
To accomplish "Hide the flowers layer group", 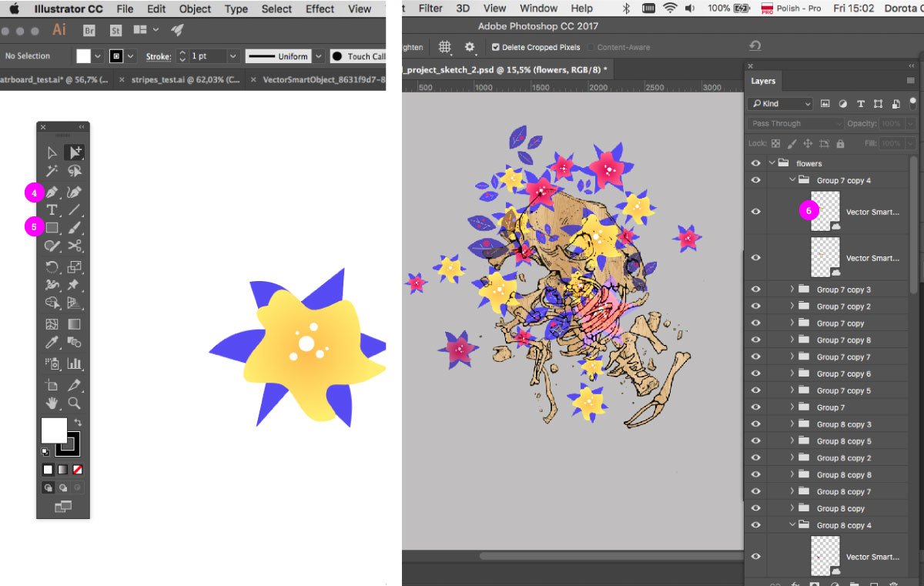I will [755, 162].
